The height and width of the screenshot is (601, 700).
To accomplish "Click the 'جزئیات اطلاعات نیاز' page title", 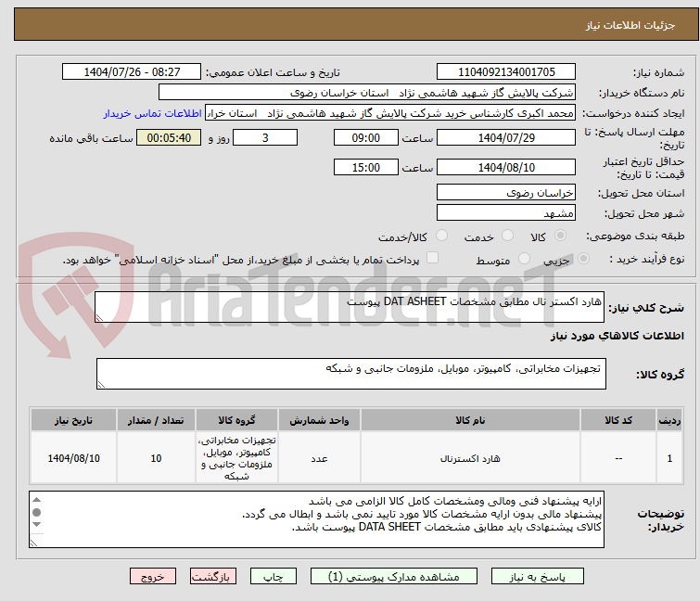I will pos(630,25).
